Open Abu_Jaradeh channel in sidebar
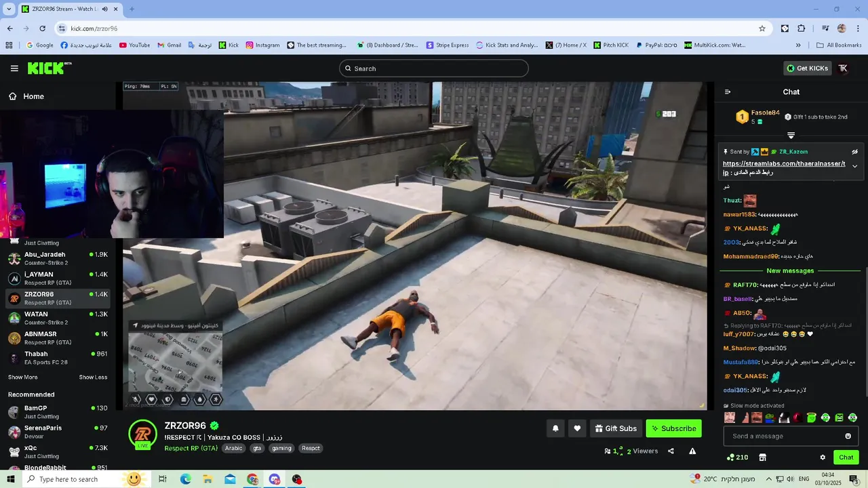 point(58,258)
